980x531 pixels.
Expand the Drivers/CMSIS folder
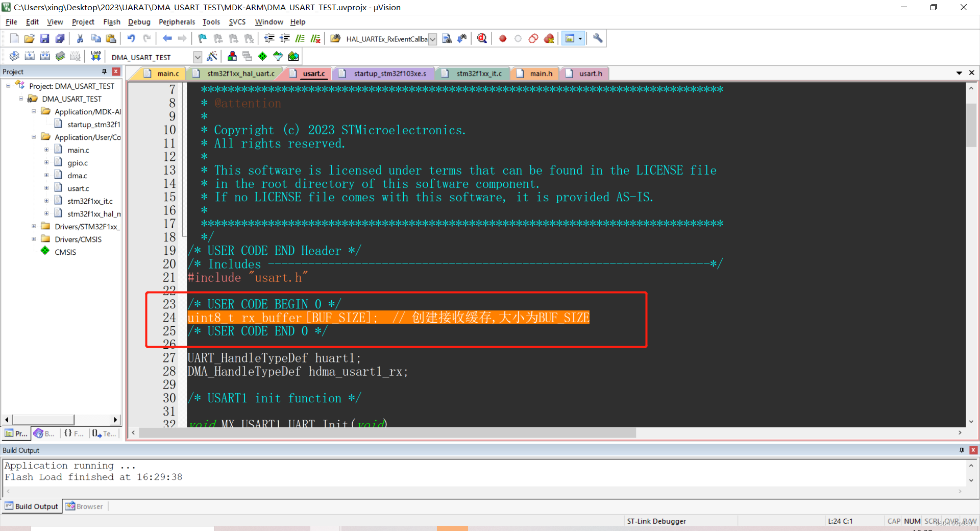[x=33, y=239]
